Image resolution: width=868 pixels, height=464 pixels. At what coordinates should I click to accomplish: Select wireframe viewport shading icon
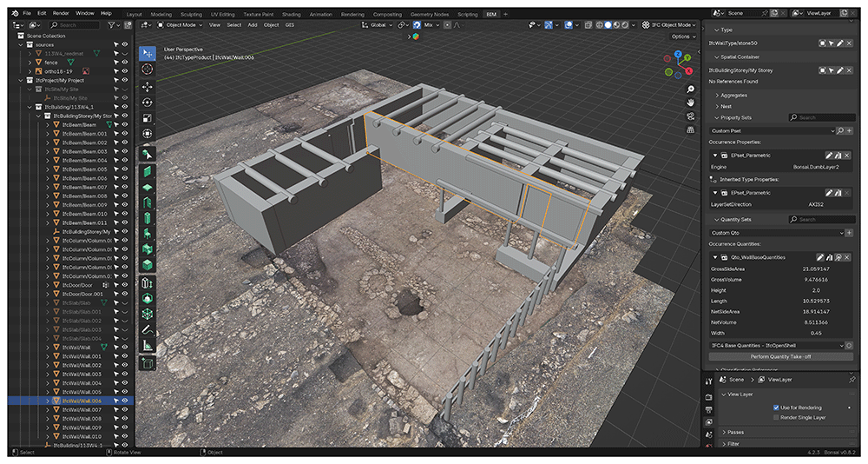click(x=599, y=25)
